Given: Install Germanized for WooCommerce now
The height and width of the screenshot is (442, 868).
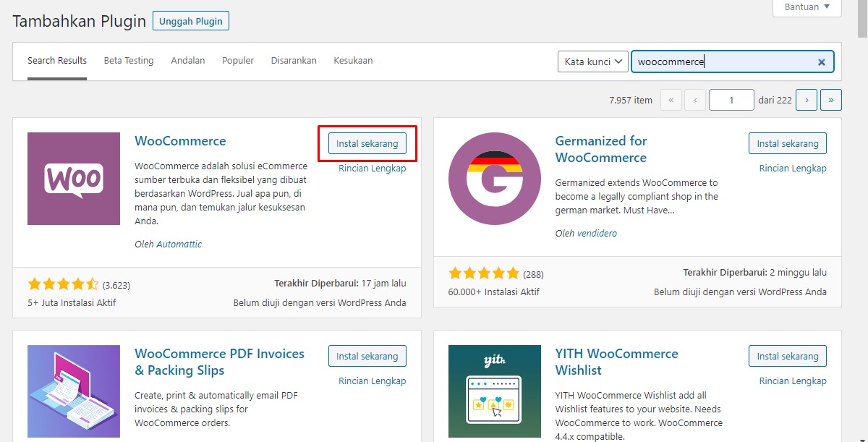Looking at the screenshot, I should tap(788, 143).
